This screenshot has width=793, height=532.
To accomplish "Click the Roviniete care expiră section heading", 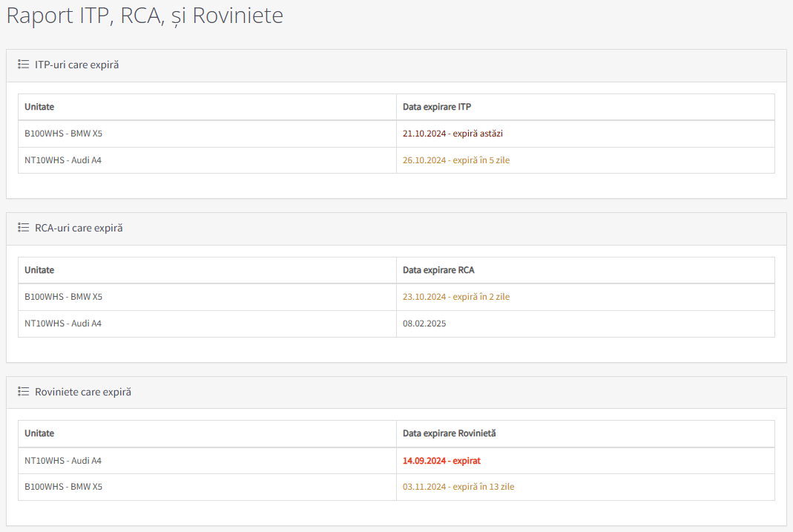I will pos(83,392).
